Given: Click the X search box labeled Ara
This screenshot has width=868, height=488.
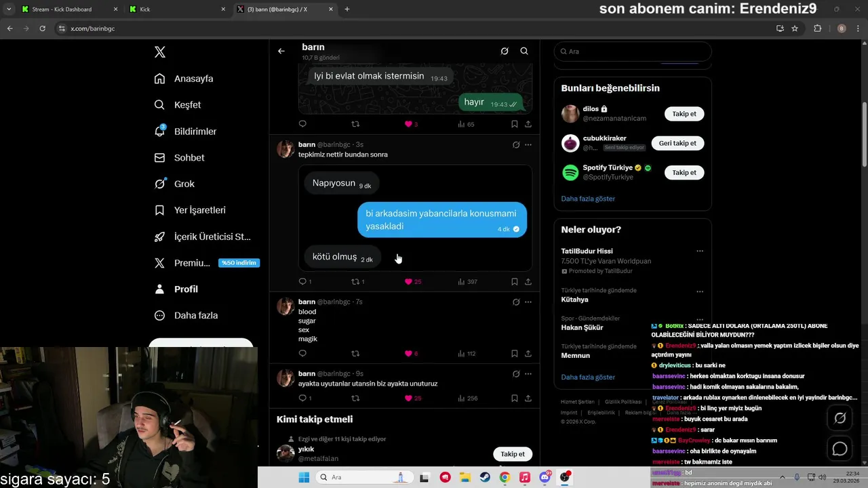Looking at the screenshot, I should [633, 51].
